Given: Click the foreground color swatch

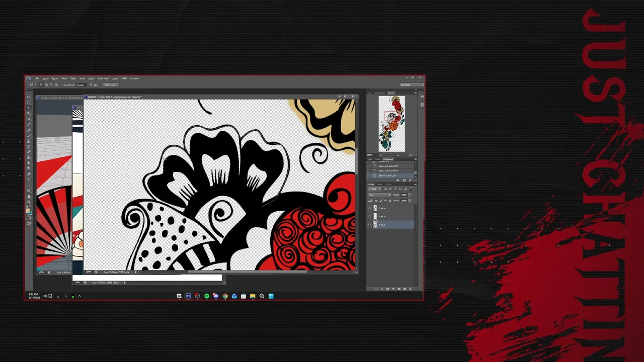Looking at the screenshot, I should 28,210.
